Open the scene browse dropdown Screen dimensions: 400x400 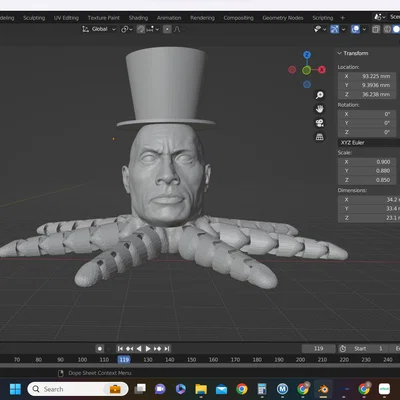(379, 17)
